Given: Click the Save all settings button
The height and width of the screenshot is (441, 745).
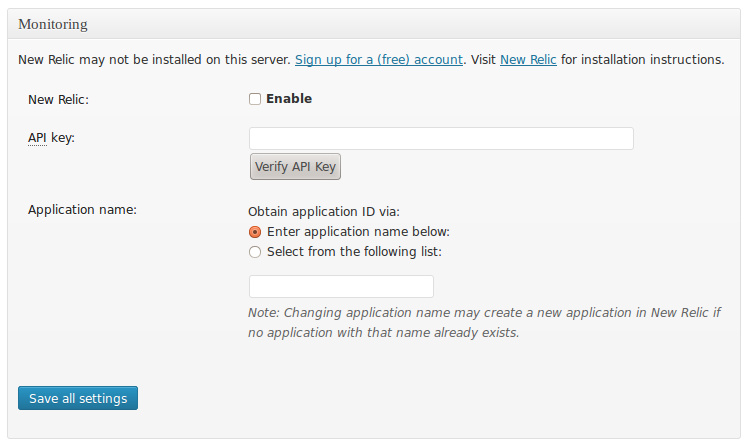Looking at the screenshot, I should click(x=78, y=398).
